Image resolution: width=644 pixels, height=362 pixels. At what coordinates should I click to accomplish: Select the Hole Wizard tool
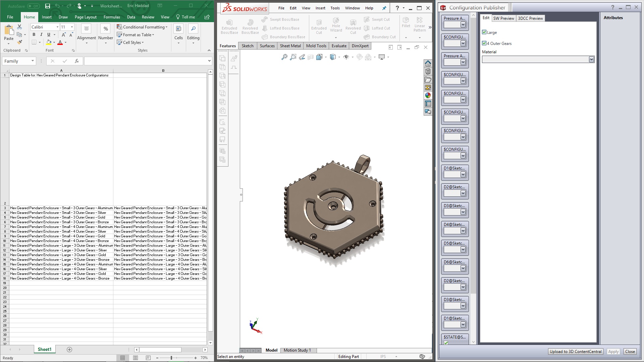click(x=336, y=26)
